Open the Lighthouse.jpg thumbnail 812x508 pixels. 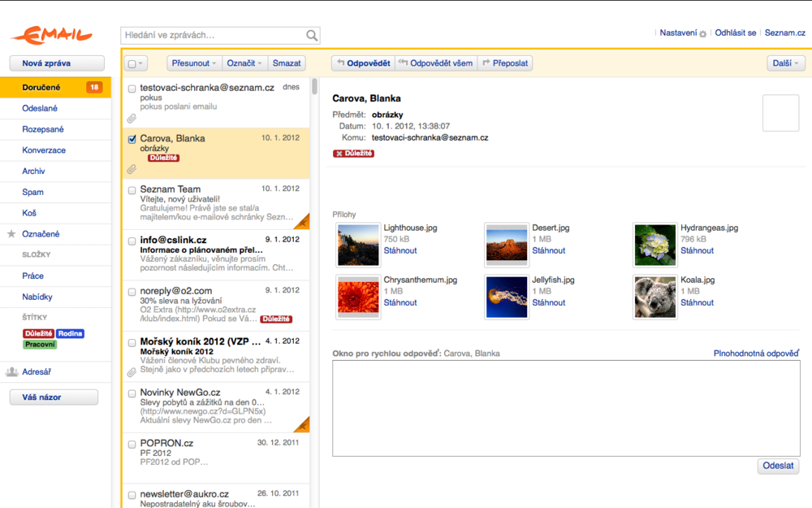358,245
